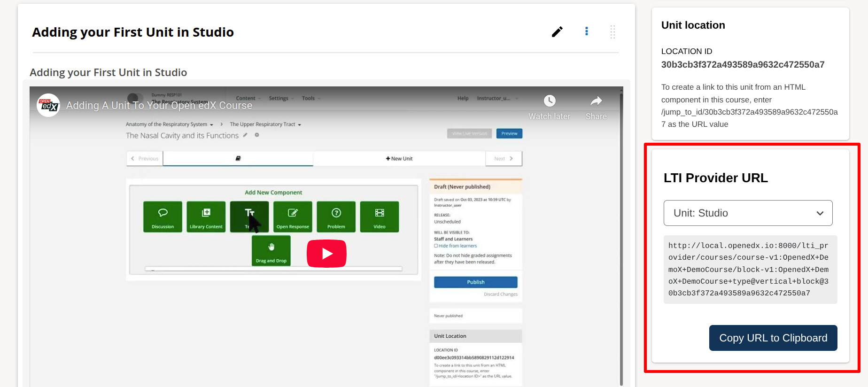
Task: Click the 'LOCATION ID' label
Action: pyautogui.click(x=687, y=51)
